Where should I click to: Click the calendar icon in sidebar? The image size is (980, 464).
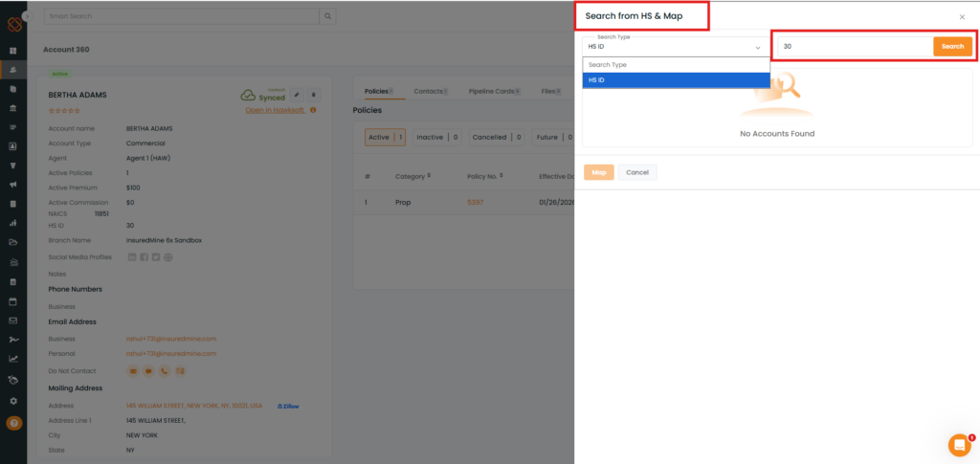[13, 301]
